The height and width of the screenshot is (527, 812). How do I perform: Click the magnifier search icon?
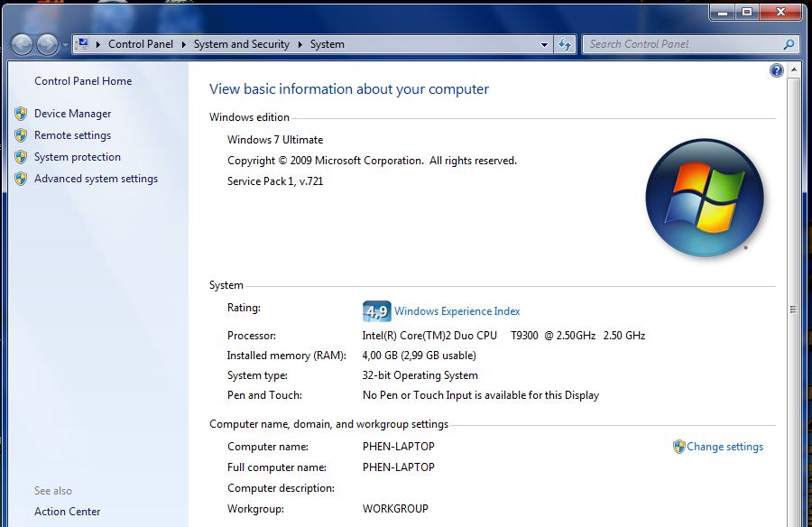tap(789, 44)
